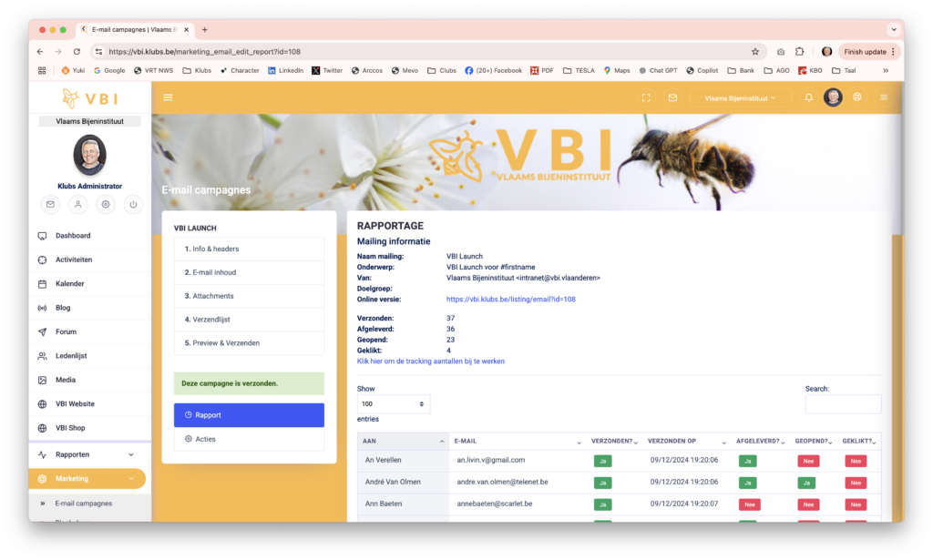Open the Vlaams Bijeninstituut organisation dropdown
The image size is (933, 560).
click(740, 97)
